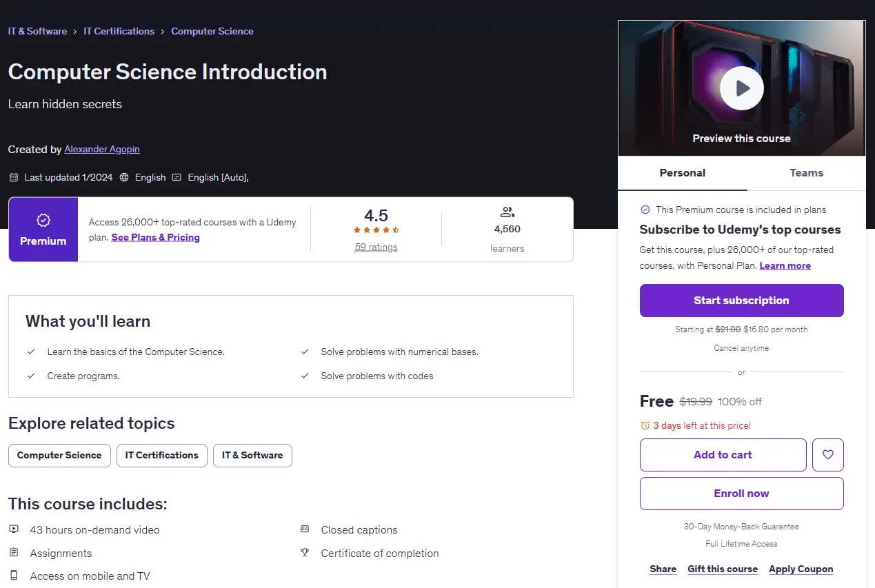The height and width of the screenshot is (588, 875).
Task: View the 59 ratings link
Action: tap(376, 247)
